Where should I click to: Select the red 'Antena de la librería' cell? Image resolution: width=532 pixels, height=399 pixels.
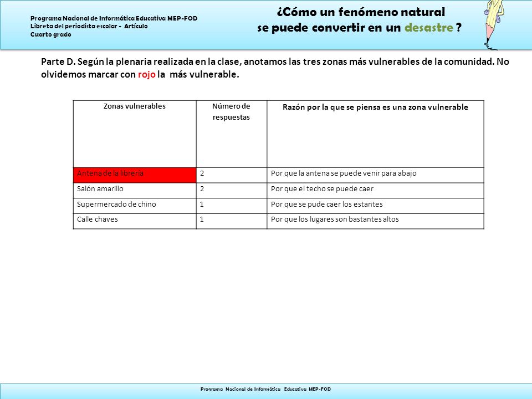[x=135, y=175]
